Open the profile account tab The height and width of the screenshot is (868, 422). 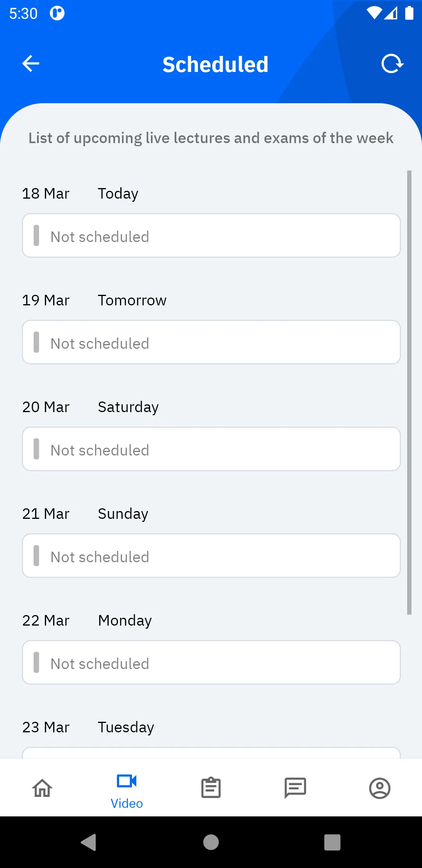[380, 788]
